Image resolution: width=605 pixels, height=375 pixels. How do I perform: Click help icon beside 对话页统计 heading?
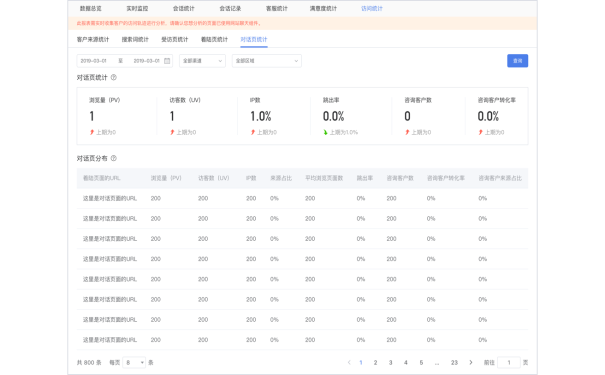(113, 77)
